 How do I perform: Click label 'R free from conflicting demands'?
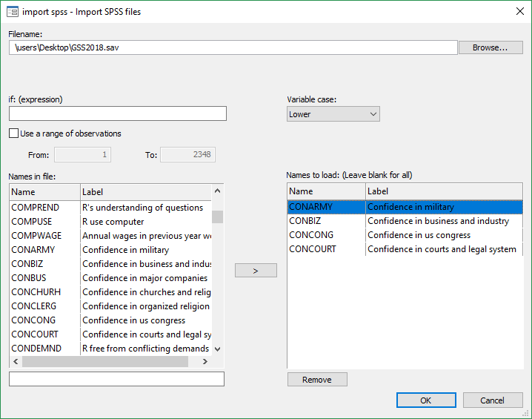coord(145,349)
